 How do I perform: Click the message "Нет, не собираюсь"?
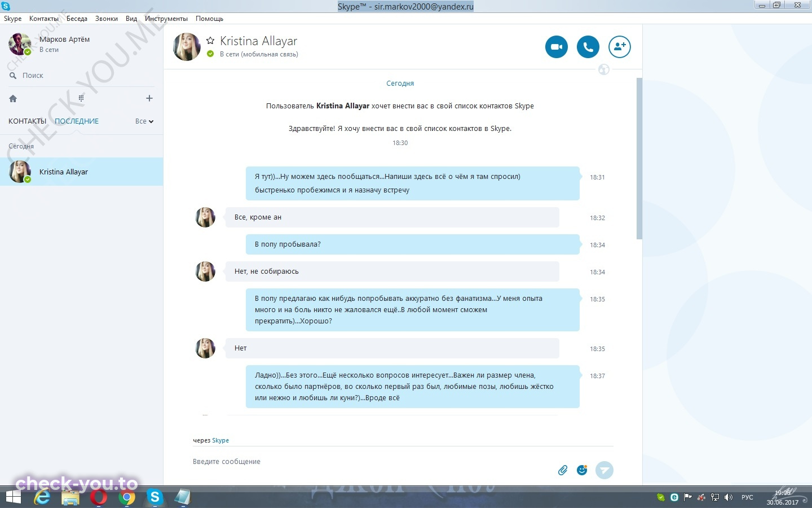[392, 271]
